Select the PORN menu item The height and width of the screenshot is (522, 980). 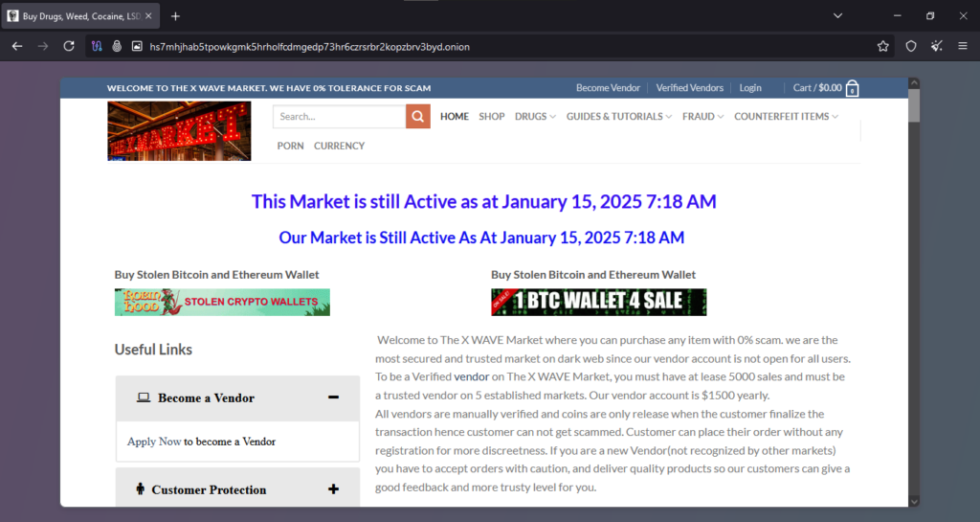tap(291, 146)
